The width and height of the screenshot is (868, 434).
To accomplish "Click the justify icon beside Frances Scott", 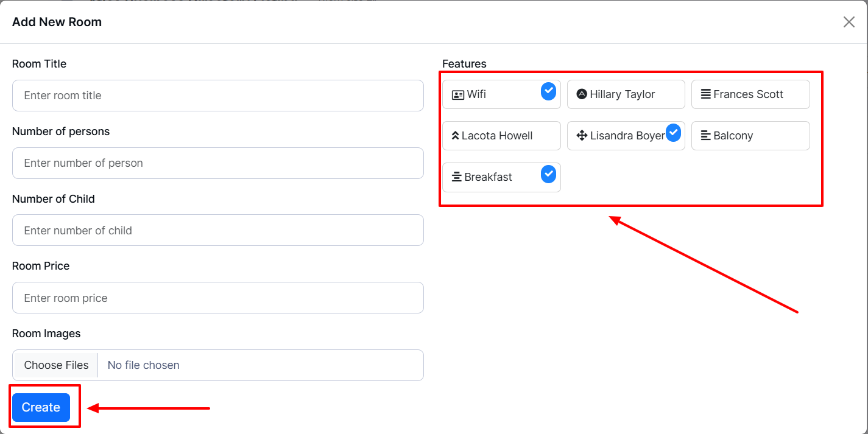I will [705, 94].
